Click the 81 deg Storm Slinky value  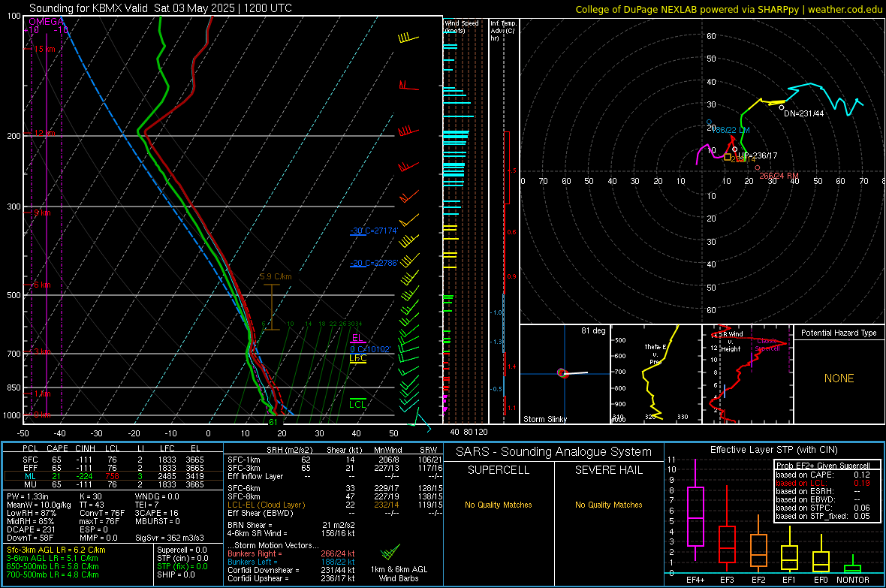click(593, 330)
